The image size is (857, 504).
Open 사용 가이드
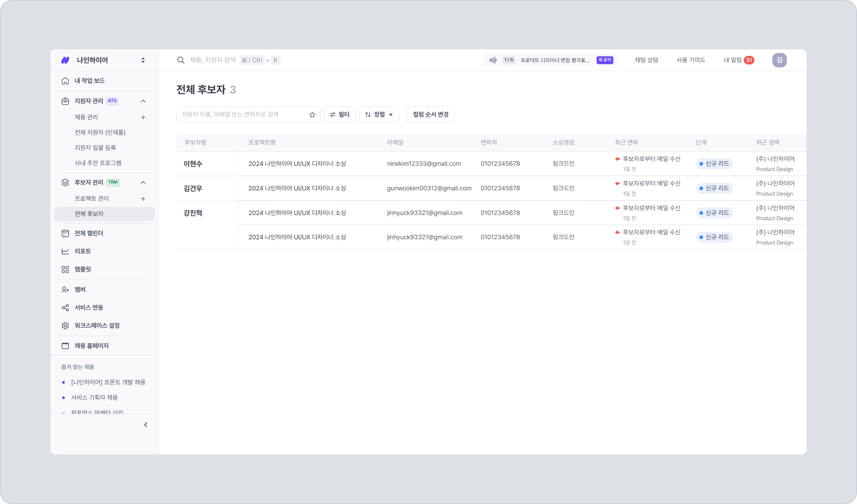(691, 60)
